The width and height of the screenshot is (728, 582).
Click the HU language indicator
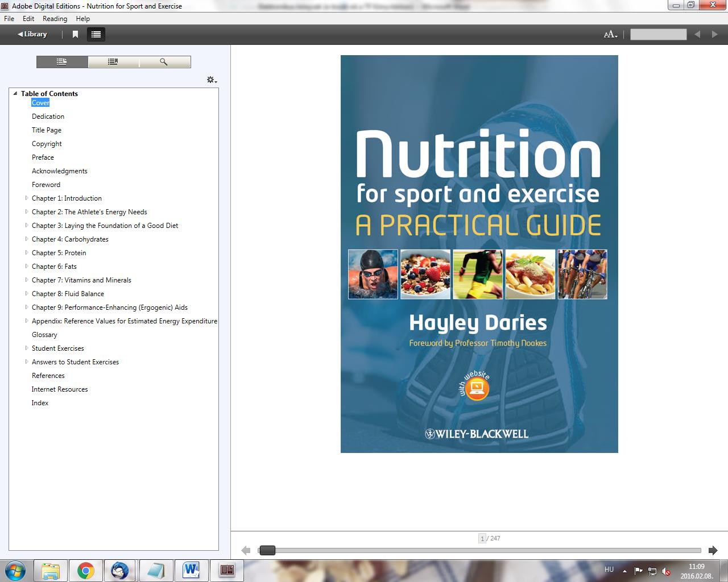(x=609, y=569)
